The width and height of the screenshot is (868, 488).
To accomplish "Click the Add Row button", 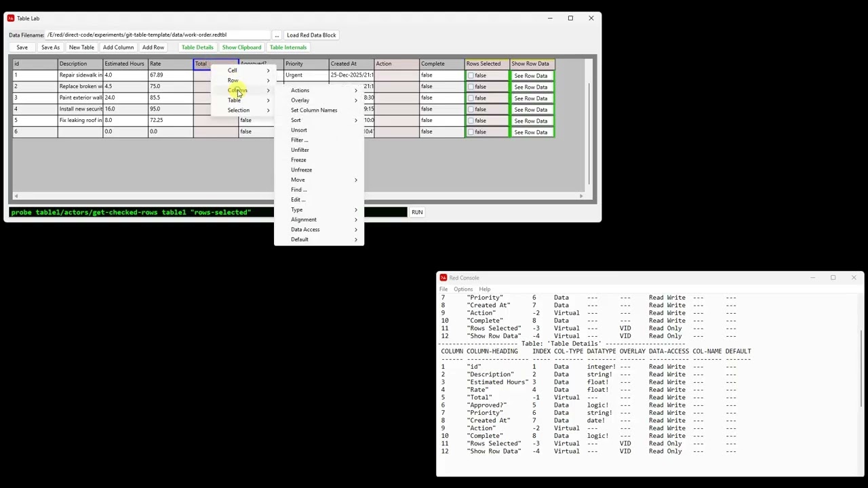I will (153, 47).
